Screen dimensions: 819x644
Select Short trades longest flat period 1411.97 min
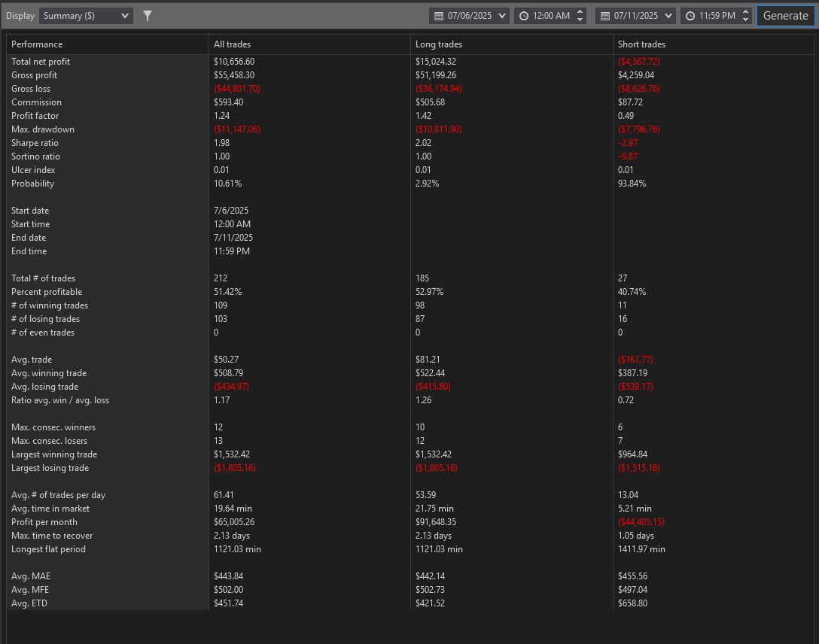tap(641, 549)
